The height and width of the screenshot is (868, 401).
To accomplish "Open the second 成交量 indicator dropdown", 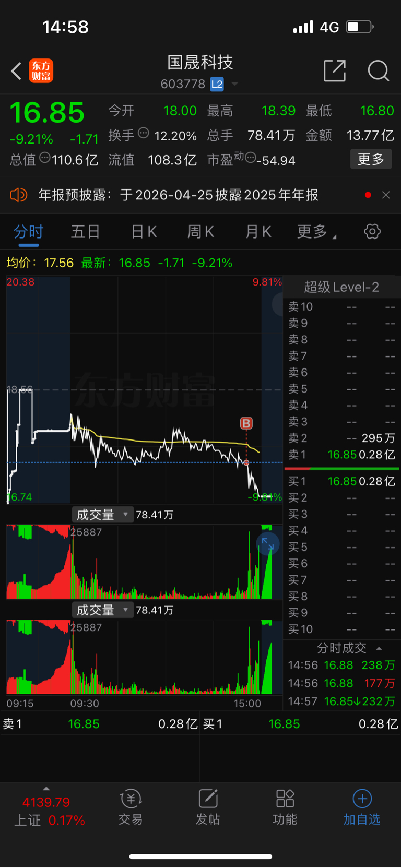I will (x=102, y=610).
